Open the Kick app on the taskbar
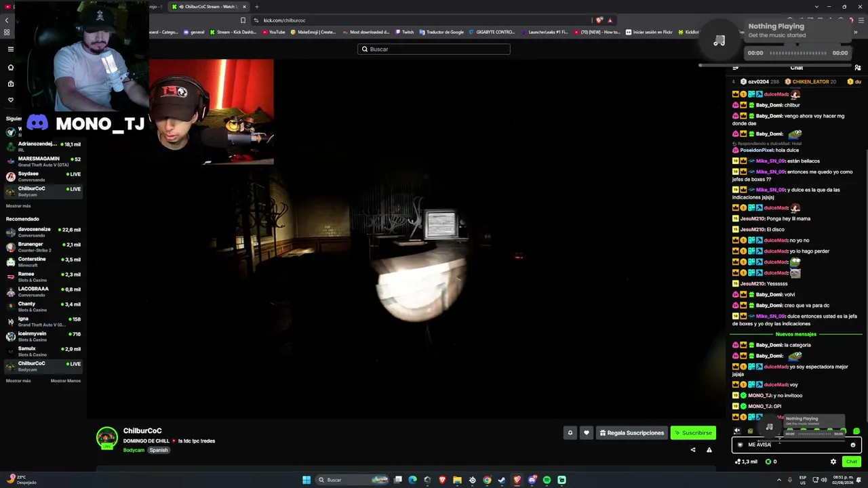Image resolution: width=868 pixels, height=488 pixels. [x=562, y=480]
